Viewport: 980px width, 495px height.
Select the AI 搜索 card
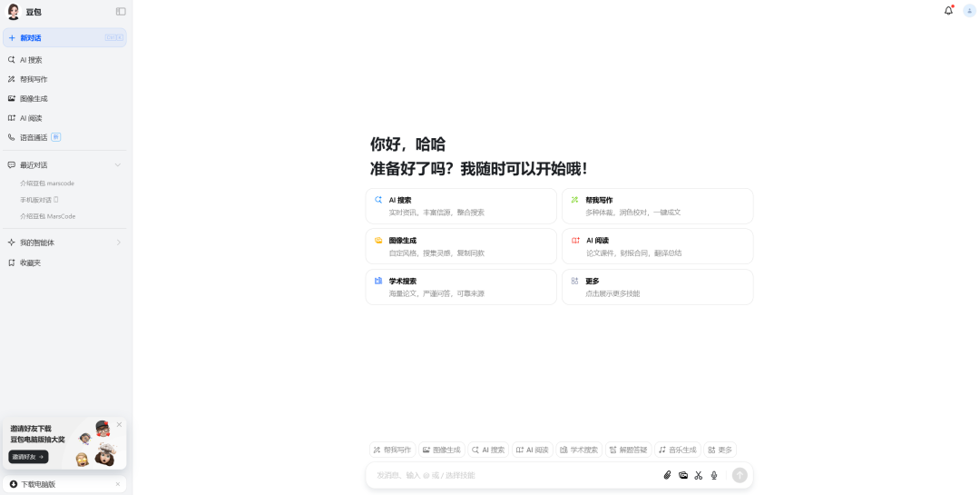point(461,206)
